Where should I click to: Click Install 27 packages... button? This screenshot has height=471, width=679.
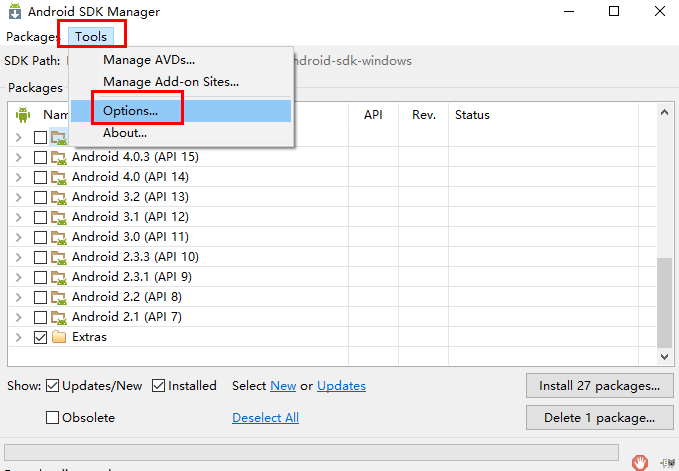(600, 386)
